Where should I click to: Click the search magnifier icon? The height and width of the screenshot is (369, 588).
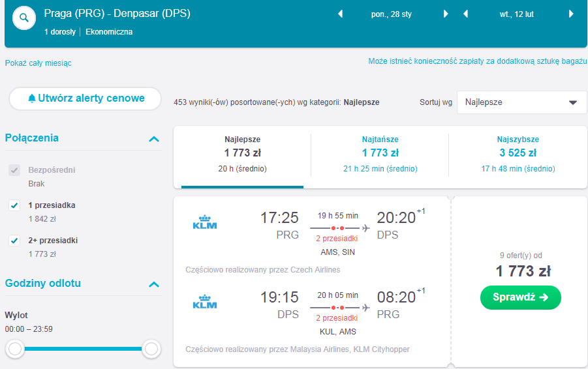pos(24,18)
